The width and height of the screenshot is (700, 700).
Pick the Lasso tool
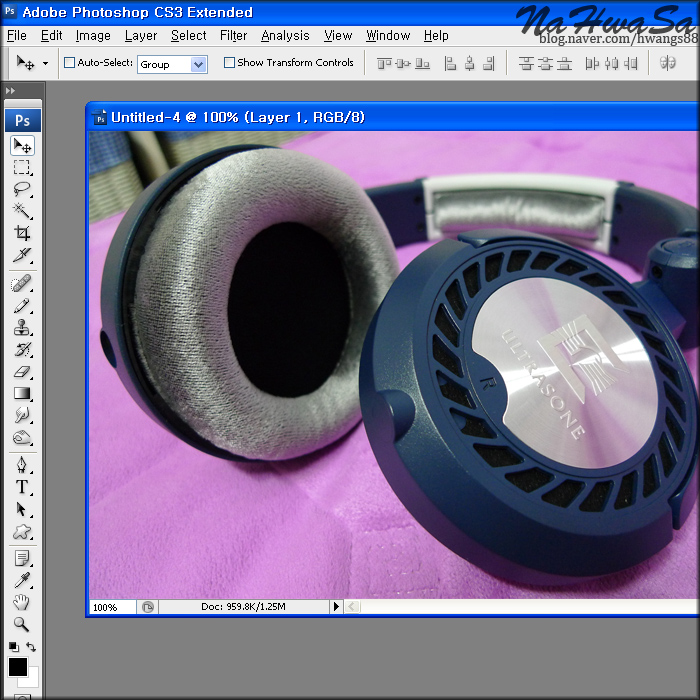21,189
